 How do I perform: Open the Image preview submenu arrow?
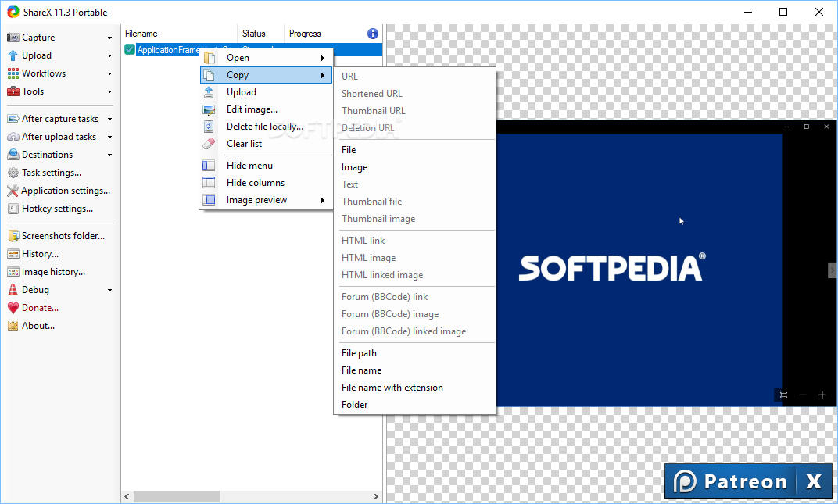323,200
